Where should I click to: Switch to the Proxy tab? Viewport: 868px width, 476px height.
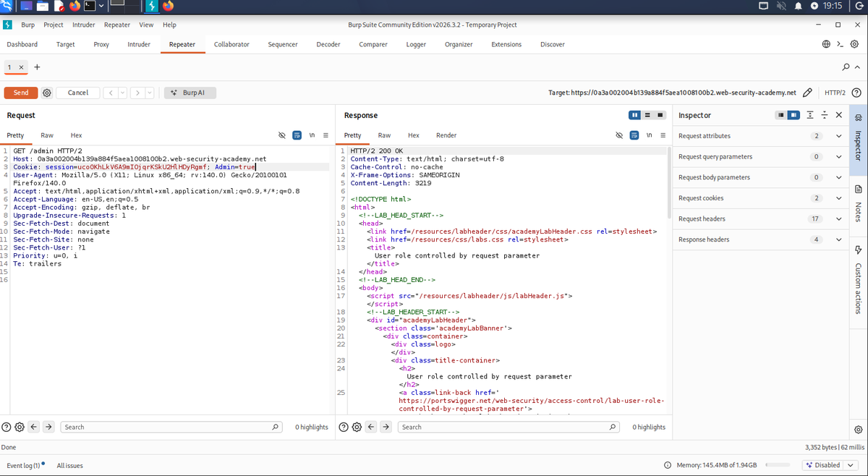(x=101, y=44)
